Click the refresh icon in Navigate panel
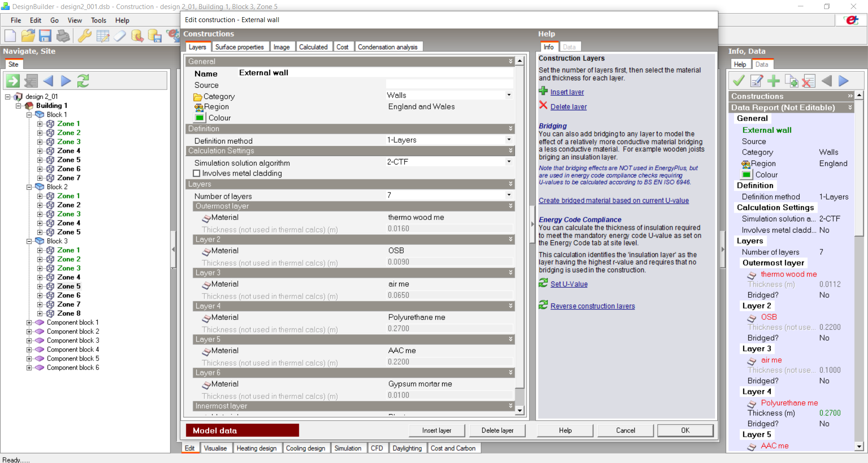The image size is (868, 463). [83, 81]
